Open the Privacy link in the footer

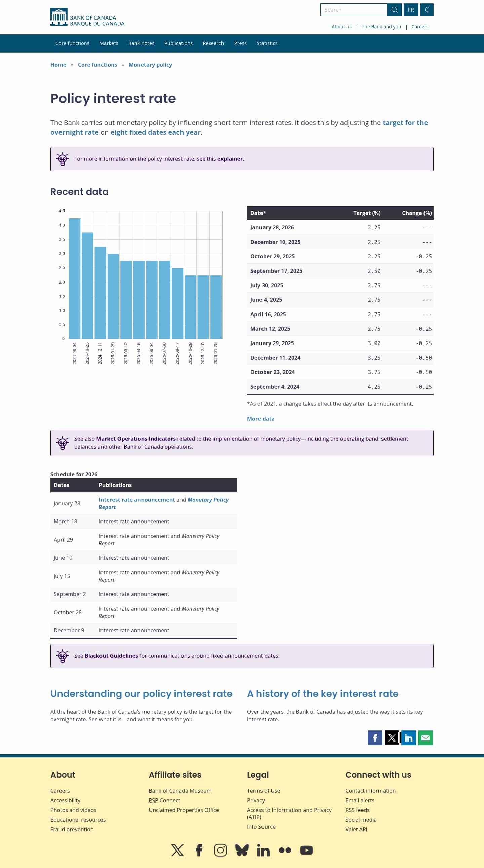[256, 800]
